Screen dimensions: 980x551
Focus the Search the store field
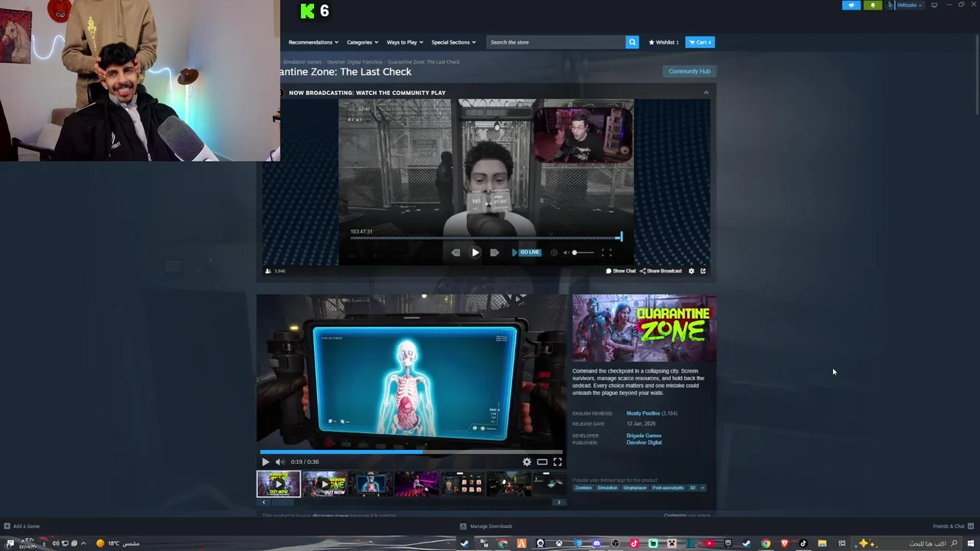click(556, 42)
